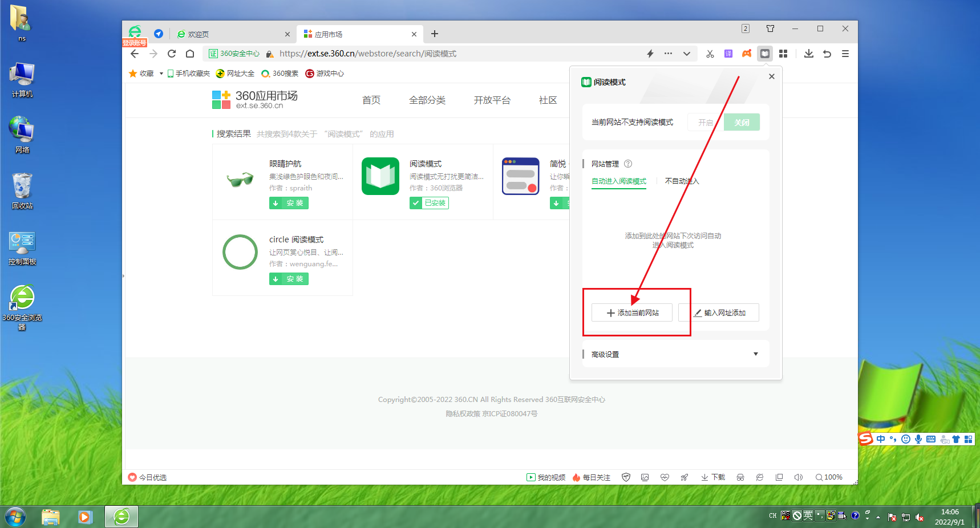
Task: Open the extensions grid manager
Action: click(783, 54)
